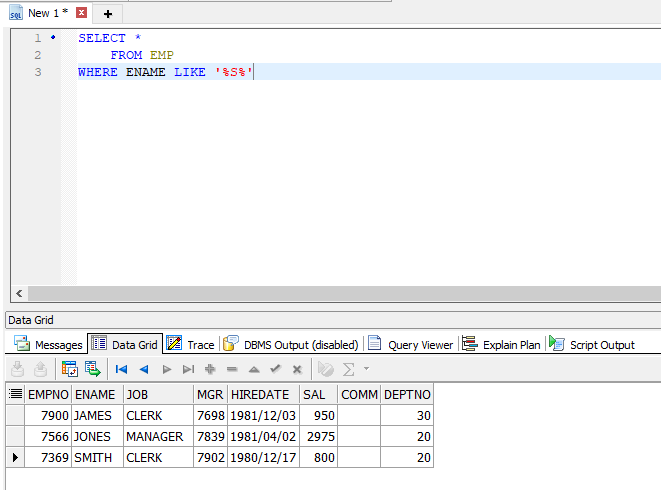Viewport: 661px width, 490px height.
Task: Click the insert record plus icon
Action: click(210, 369)
